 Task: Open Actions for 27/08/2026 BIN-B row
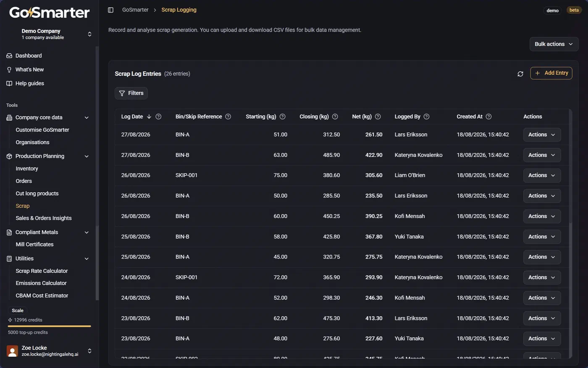542,155
